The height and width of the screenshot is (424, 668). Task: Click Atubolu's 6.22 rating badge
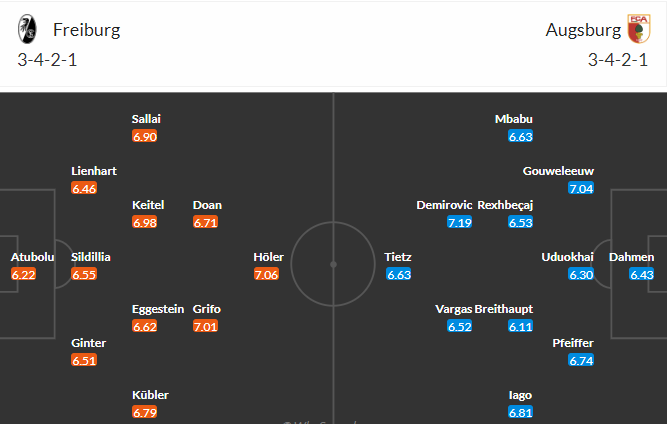[x=23, y=274]
